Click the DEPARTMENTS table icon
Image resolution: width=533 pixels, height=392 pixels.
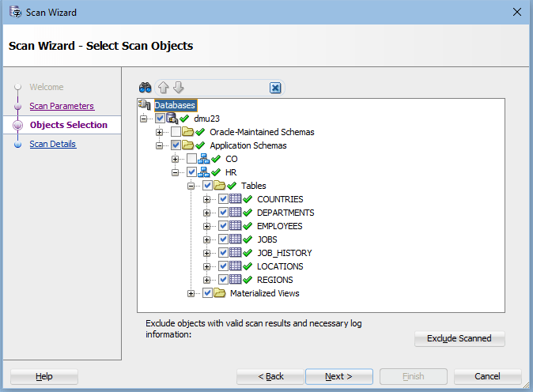[x=235, y=213]
